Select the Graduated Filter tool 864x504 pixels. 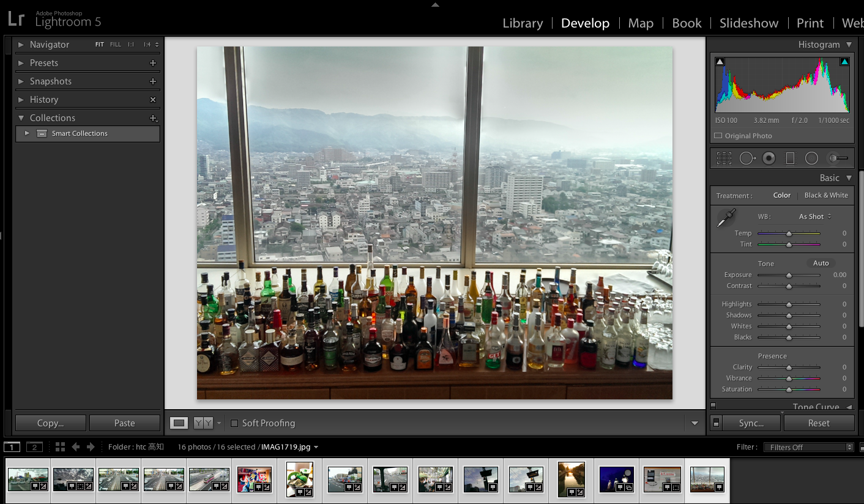tap(790, 158)
